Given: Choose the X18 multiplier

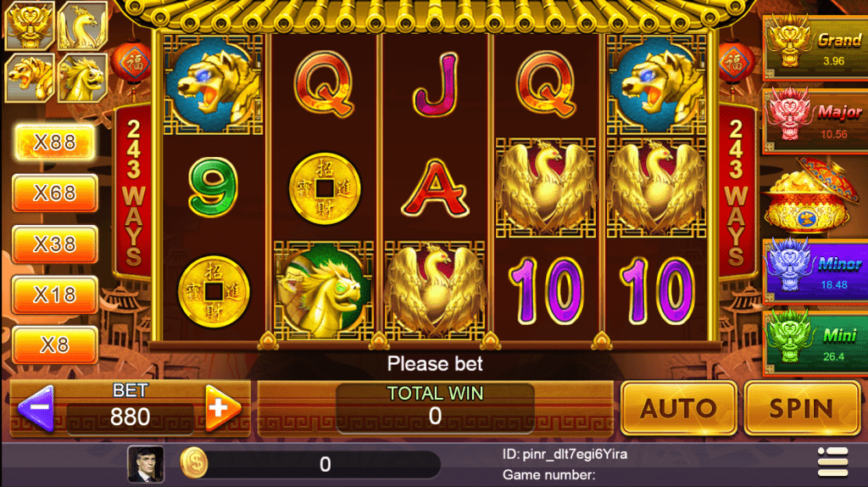Looking at the screenshot, I should coord(55,294).
